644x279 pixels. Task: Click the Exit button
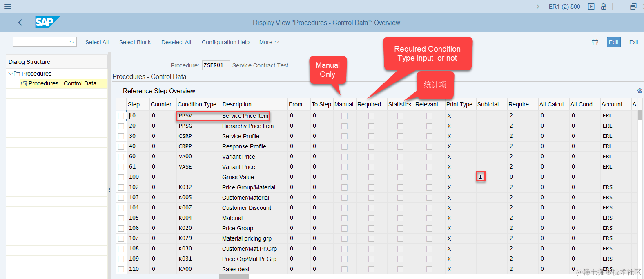point(634,42)
